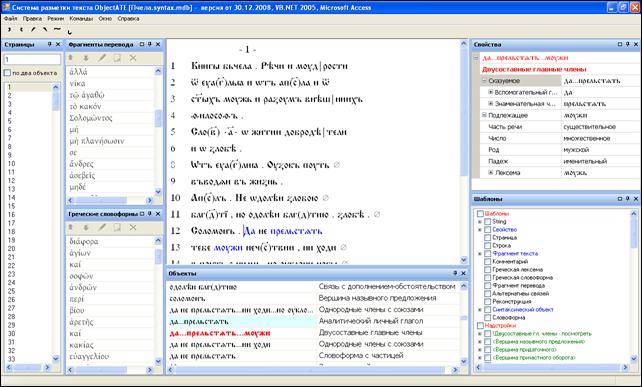Open the Справка menu
This screenshot has width=642, height=387.
pos(128,19)
